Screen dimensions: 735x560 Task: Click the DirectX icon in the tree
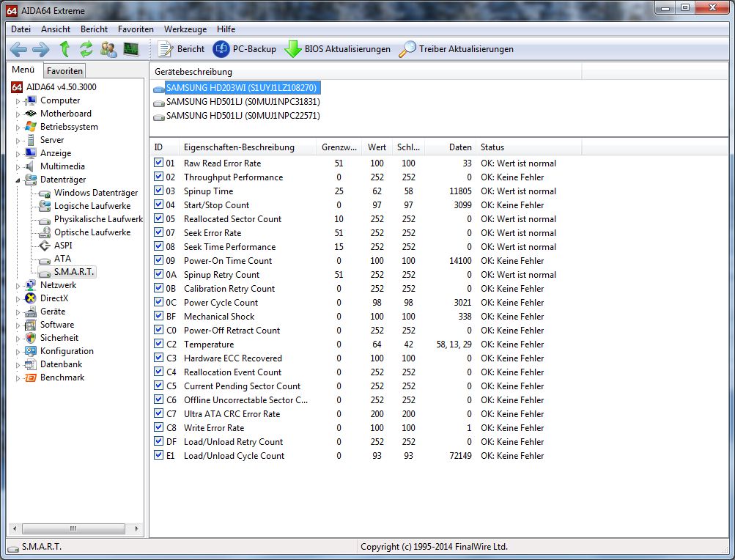31,298
